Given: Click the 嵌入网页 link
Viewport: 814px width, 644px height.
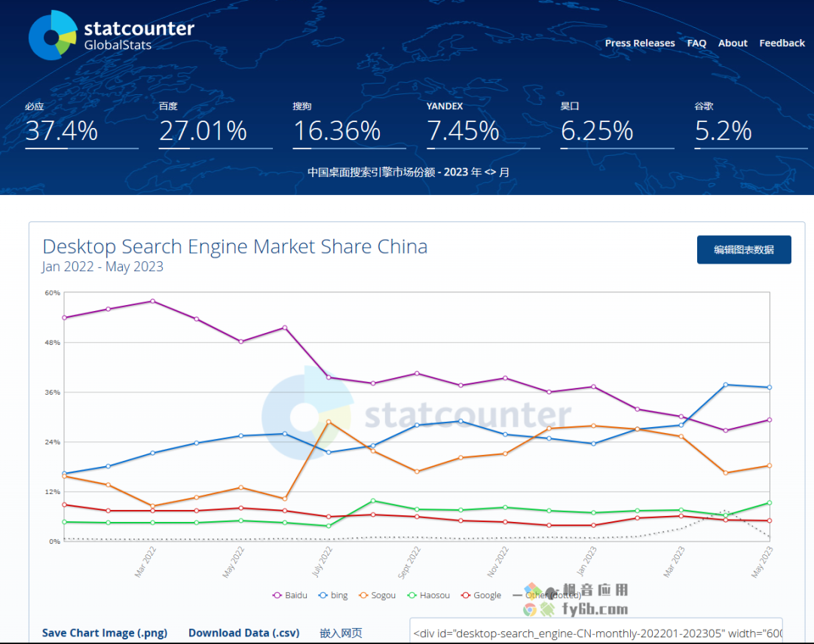Looking at the screenshot, I should pos(341,633).
